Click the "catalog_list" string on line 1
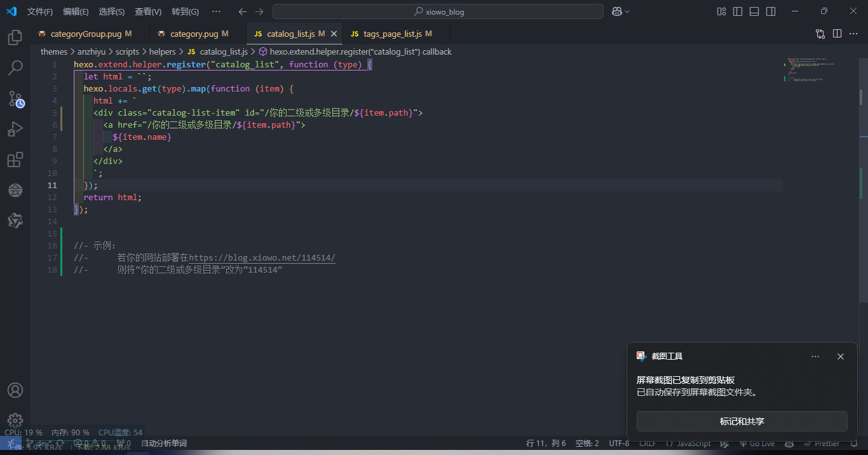The width and height of the screenshot is (868, 455). (245, 65)
